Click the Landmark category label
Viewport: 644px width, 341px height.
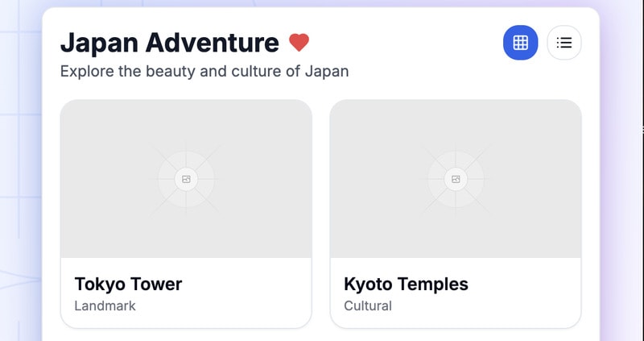point(105,306)
